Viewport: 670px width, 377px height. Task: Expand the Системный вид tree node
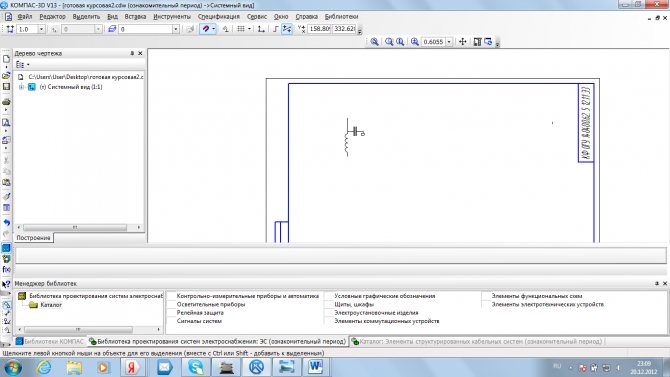[x=21, y=87]
